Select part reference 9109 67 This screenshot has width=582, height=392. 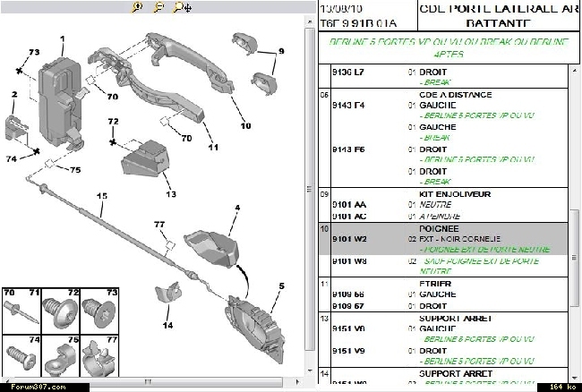348,306
